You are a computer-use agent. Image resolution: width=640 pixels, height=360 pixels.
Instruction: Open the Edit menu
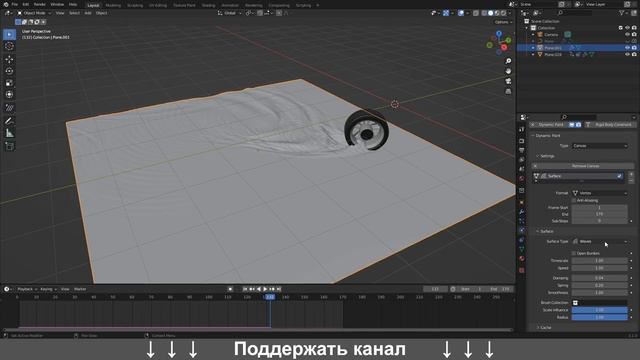(x=26, y=4)
